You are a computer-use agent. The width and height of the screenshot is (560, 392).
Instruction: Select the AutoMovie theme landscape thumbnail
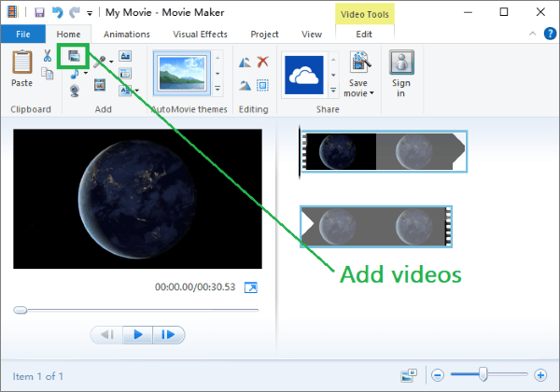182,74
